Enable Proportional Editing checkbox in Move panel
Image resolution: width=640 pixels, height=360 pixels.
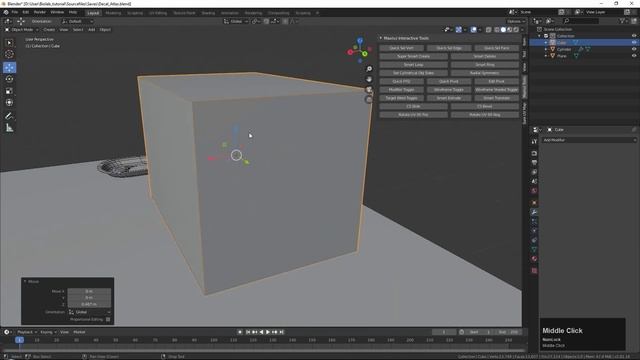[x=108, y=320]
